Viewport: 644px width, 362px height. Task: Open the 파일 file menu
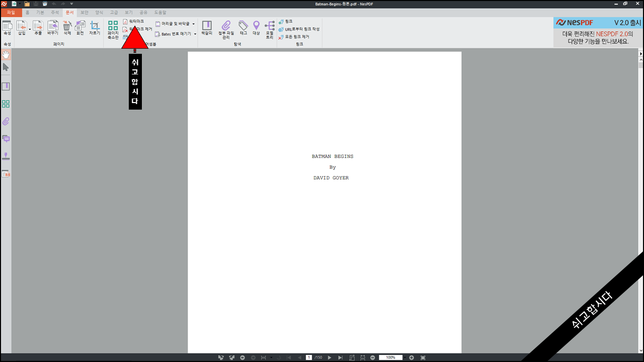pos(11,12)
